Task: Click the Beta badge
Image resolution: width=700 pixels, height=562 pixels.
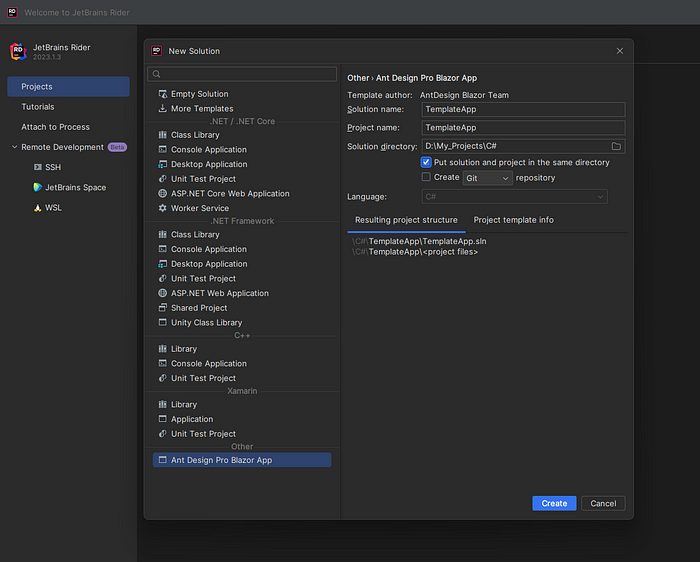Action: (117, 147)
